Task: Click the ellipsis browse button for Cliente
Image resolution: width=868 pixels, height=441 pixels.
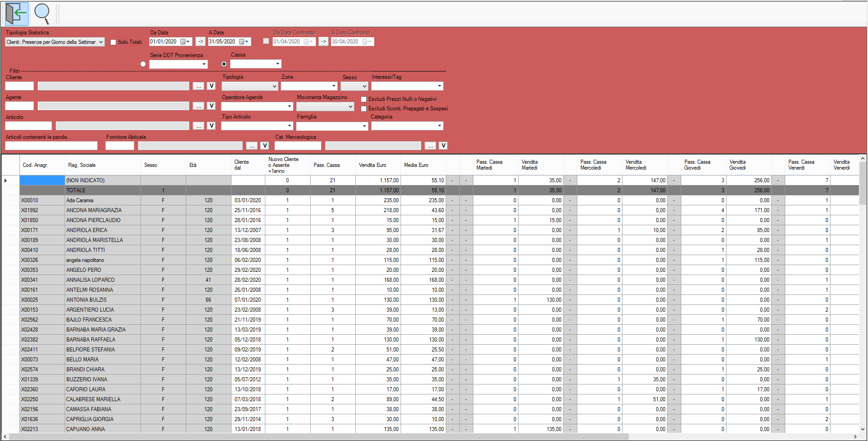Action: pos(198,86)
